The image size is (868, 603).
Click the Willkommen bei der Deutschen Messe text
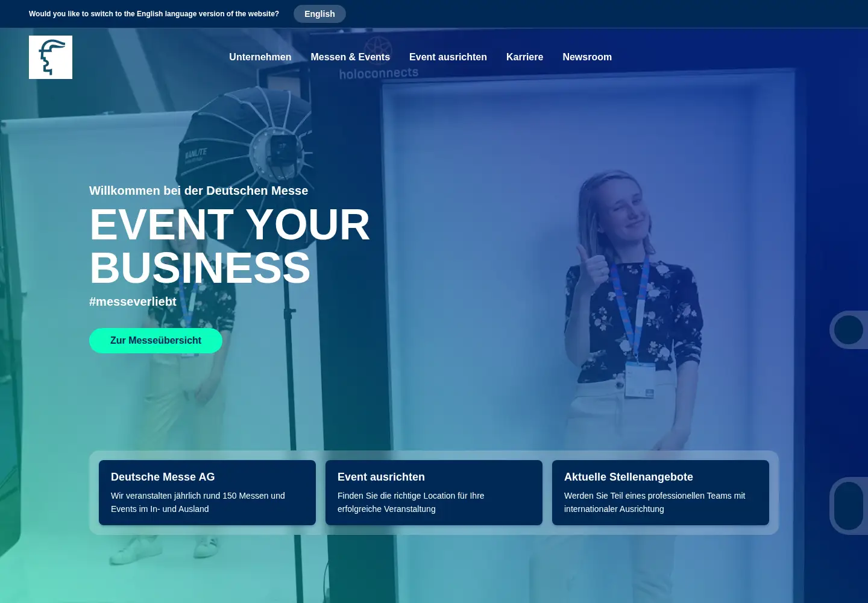(198, 191)
